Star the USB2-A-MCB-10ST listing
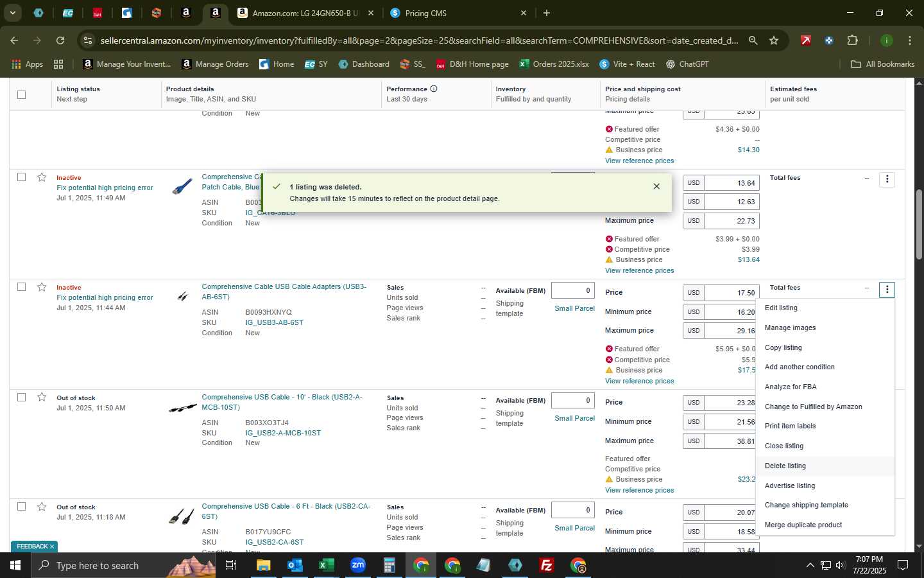 click(42, 397)
